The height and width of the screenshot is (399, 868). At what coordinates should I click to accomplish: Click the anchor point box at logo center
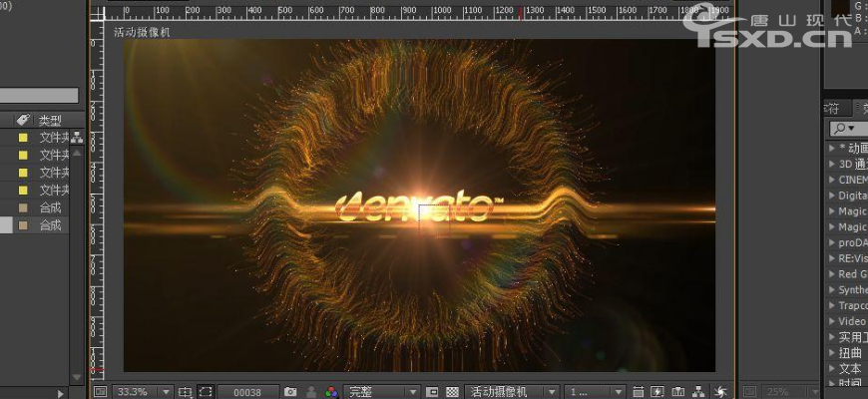coord(434,218)
